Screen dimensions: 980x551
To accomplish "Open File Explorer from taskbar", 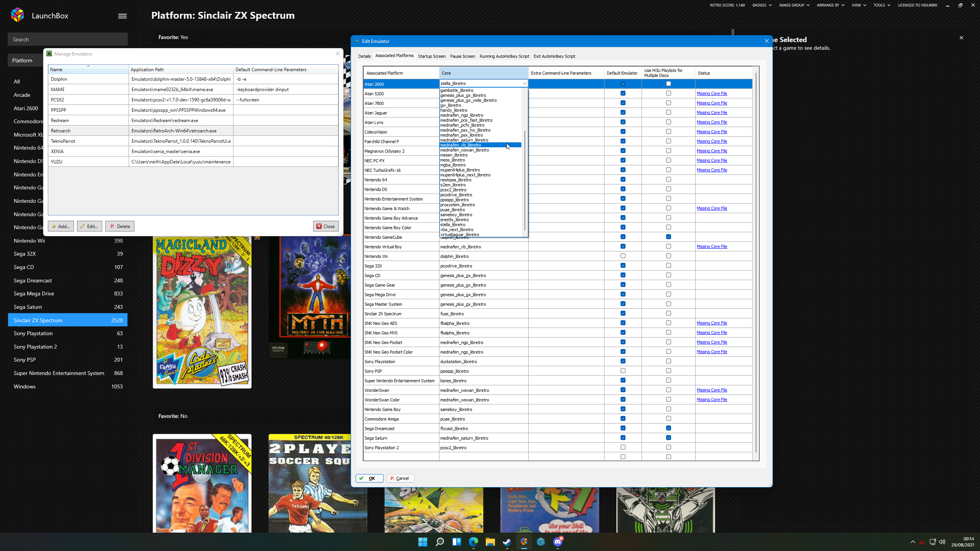I will click(x=490, y=542).
